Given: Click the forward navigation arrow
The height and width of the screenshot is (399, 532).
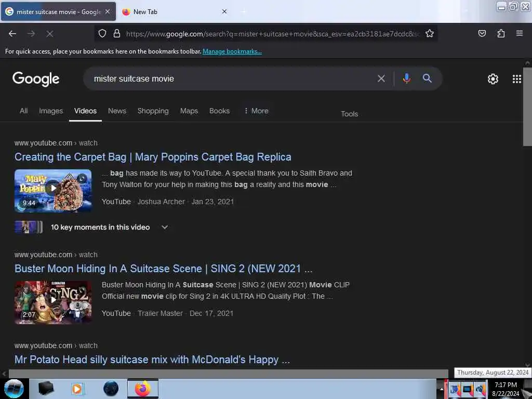Looking at the screenshot, I should point(31,34).
